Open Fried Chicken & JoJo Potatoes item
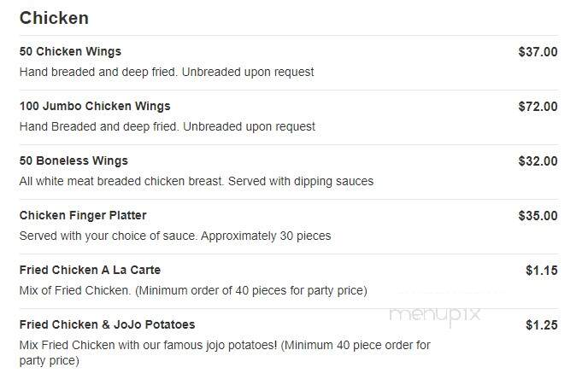Screen dimensions: 588x385 pyautogui.click(x=107, y=324)
